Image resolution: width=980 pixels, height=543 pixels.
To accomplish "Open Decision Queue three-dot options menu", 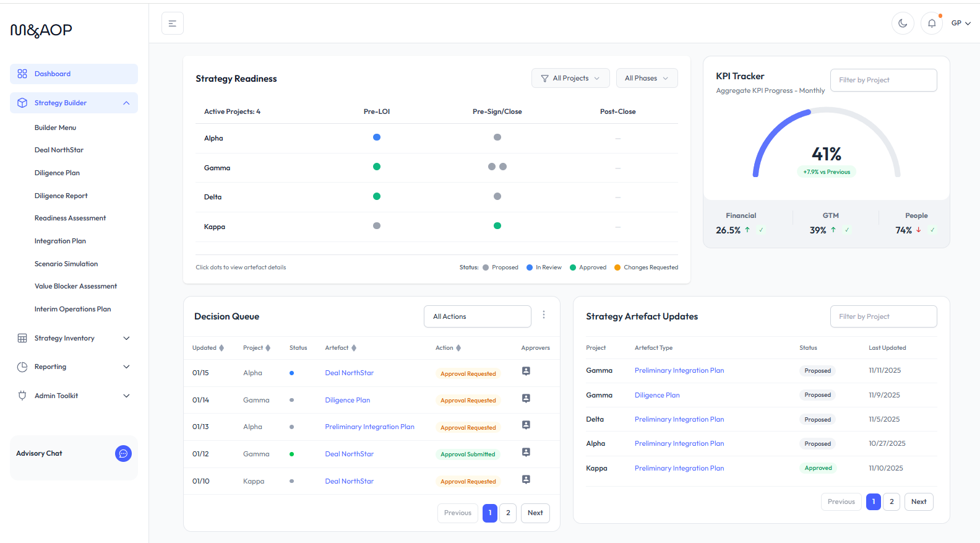I will (544, 315).
